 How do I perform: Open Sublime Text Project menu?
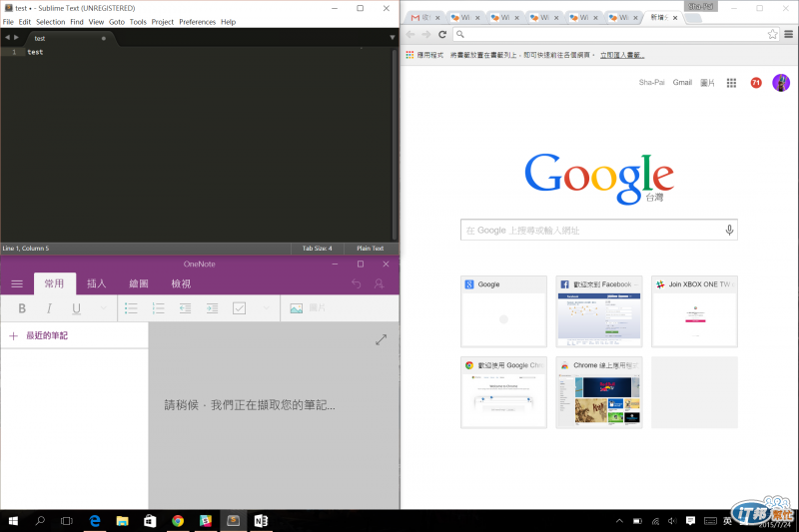pos(163,22)
